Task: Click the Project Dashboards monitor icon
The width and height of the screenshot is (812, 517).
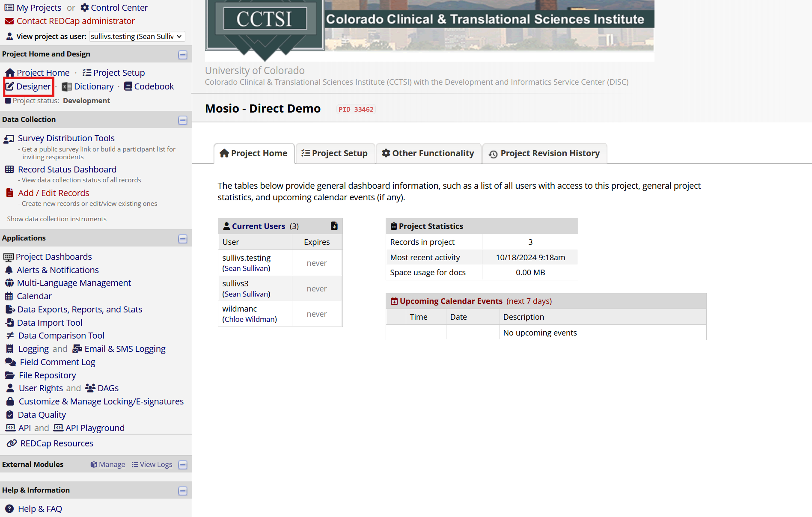Action: click(x=9, y=257)
